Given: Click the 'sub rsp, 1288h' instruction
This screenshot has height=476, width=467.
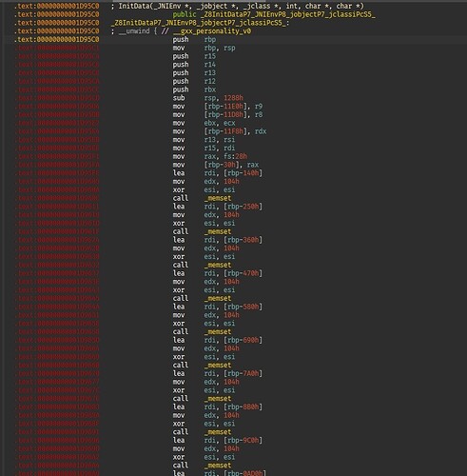Looking at the screenshot, I should [208, 98].
